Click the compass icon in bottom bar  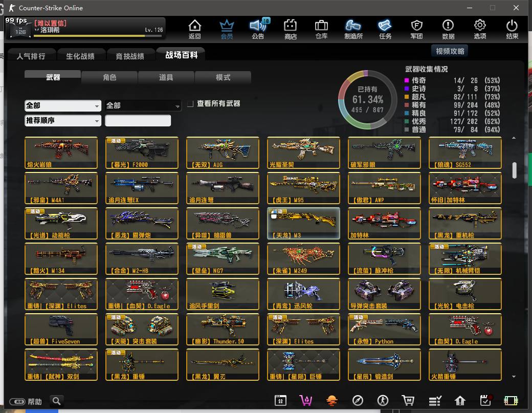point(358,401)
